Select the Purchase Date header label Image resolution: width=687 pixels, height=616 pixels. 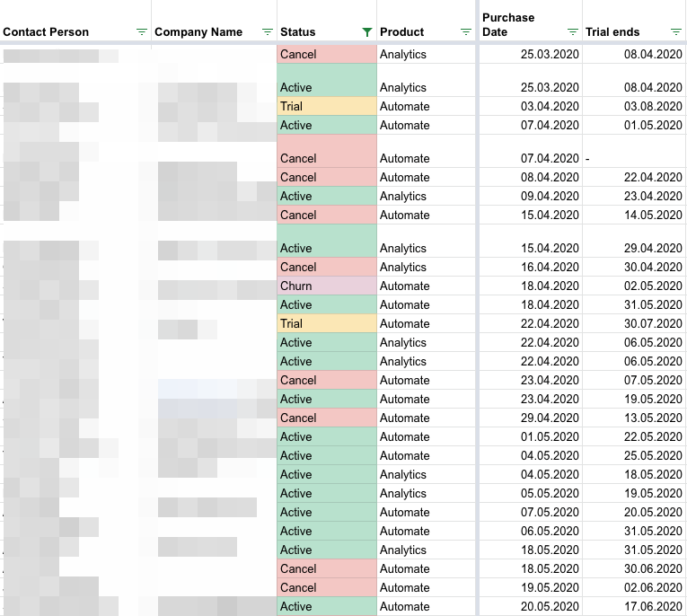(508, 24)
